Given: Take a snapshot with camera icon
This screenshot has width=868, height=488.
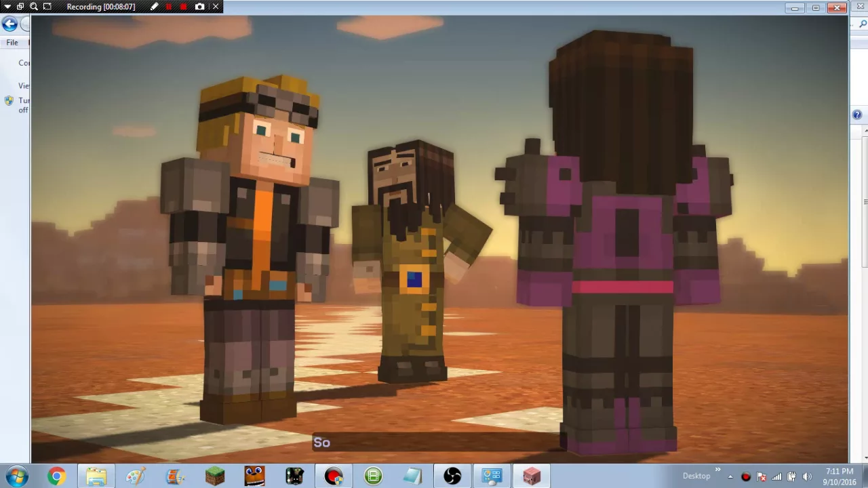Looking at the screenshot, I should tap(199, 7).
